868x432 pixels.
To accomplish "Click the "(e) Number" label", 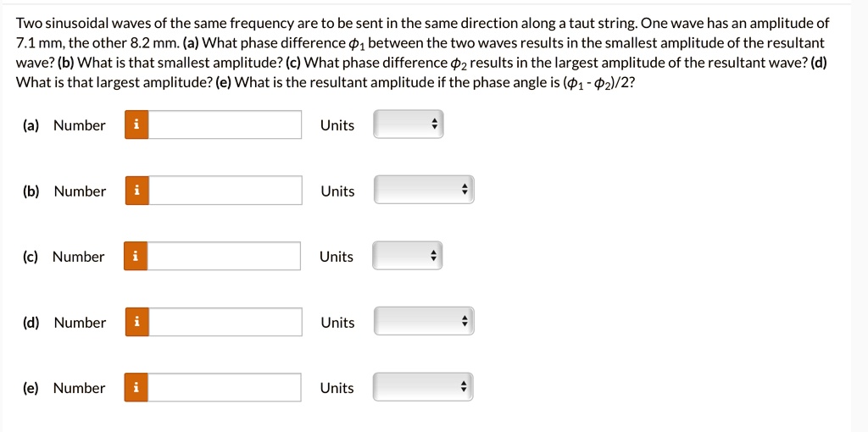I will click(64, 388).
